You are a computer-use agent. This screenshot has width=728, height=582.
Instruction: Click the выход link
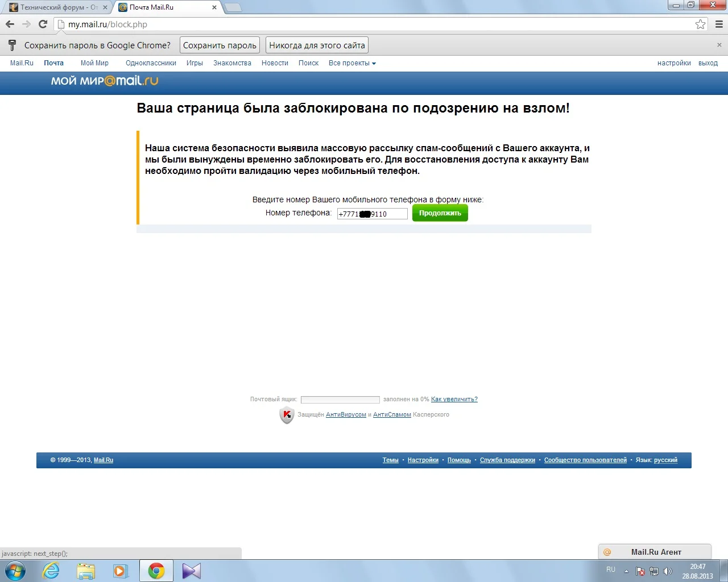pos(708,63)
